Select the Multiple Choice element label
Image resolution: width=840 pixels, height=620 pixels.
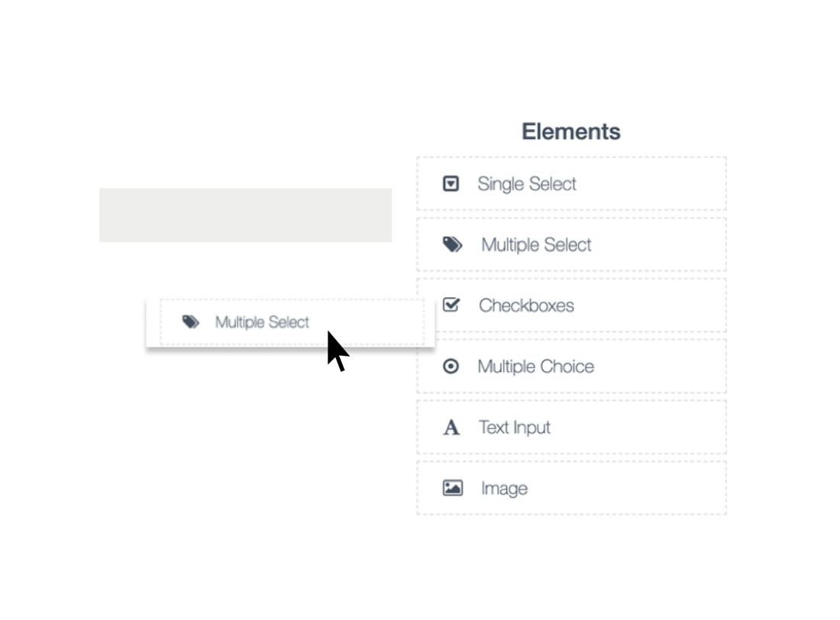coord(535,367)
